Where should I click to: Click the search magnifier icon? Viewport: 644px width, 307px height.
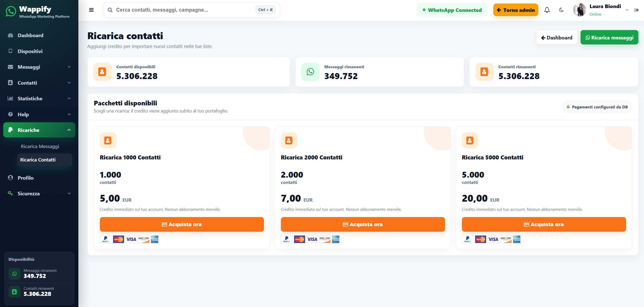point(110,10)
